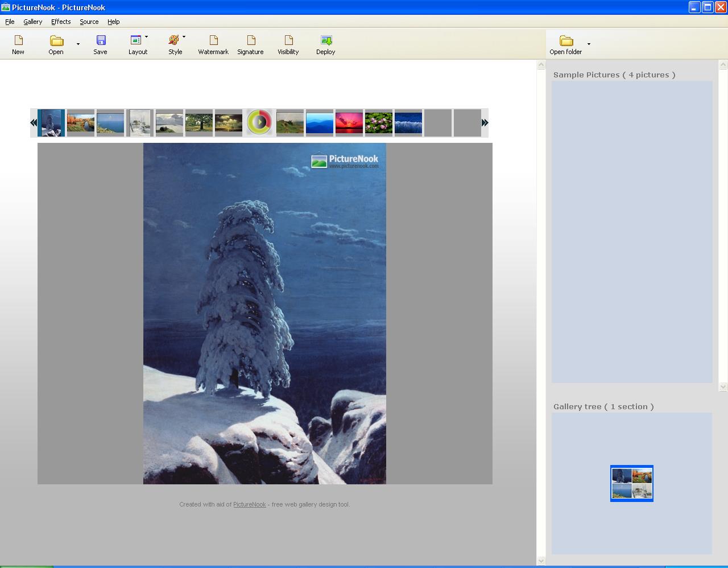This screenshot has width=728, height=568.
Task: Select the pink sunset thumbnail
Action: [x=349, y=123]
